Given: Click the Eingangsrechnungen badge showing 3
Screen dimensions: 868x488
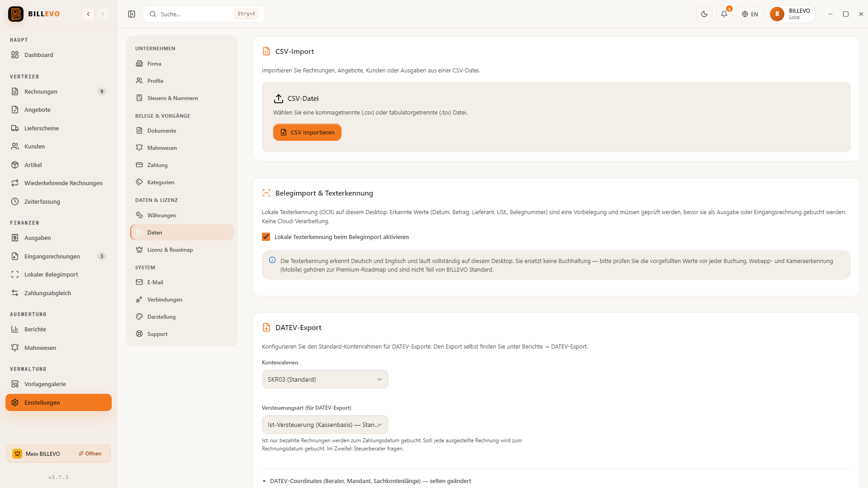Looking at the screenshot, I should coord(102,256).
